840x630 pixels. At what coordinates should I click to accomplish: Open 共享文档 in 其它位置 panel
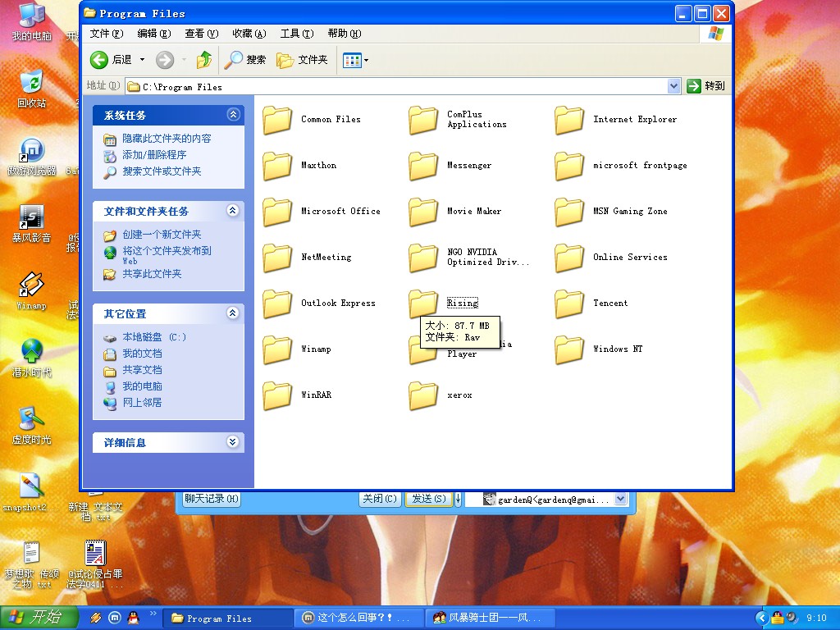[x=141, y=370]
